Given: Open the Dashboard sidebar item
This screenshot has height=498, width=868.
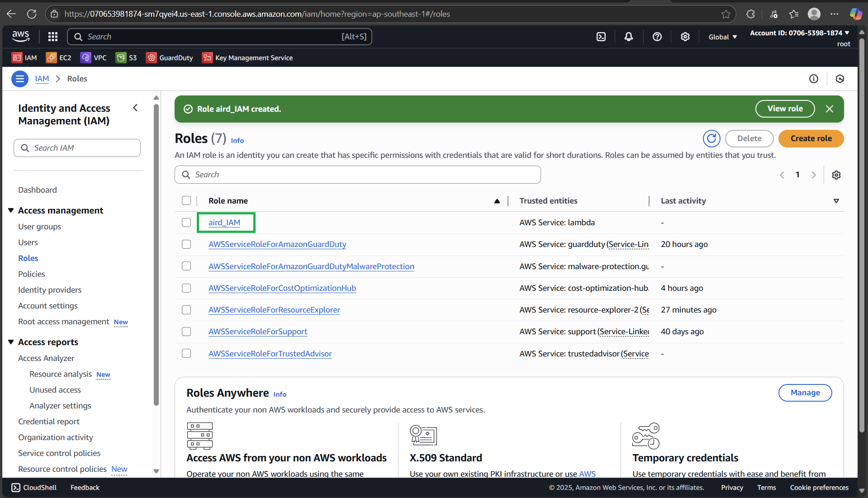Looking at the screenshot, I should 38,190.
